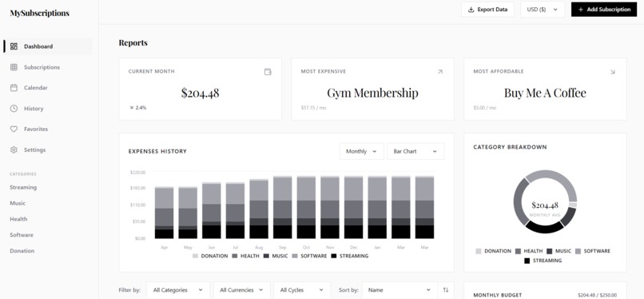
Task: Click the down-trend arrow beside 2.4%
Action: [131, 108]
